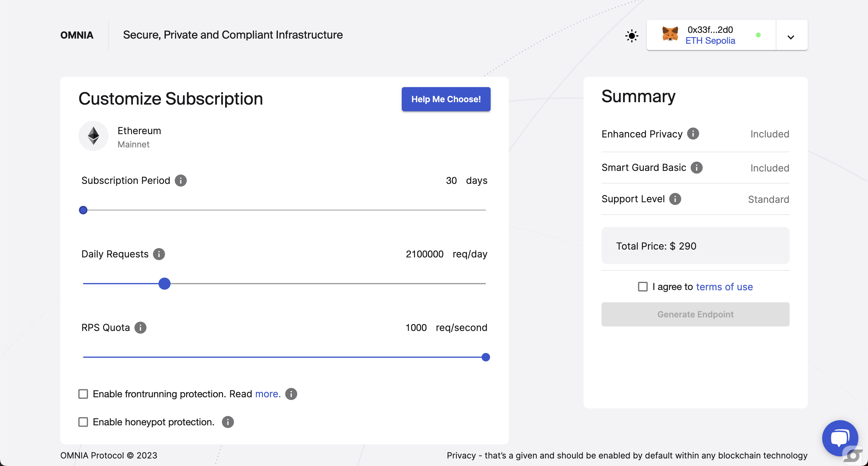Open info icon next to Daily Requests
The image size is (868, 466).
coord(159,254)
